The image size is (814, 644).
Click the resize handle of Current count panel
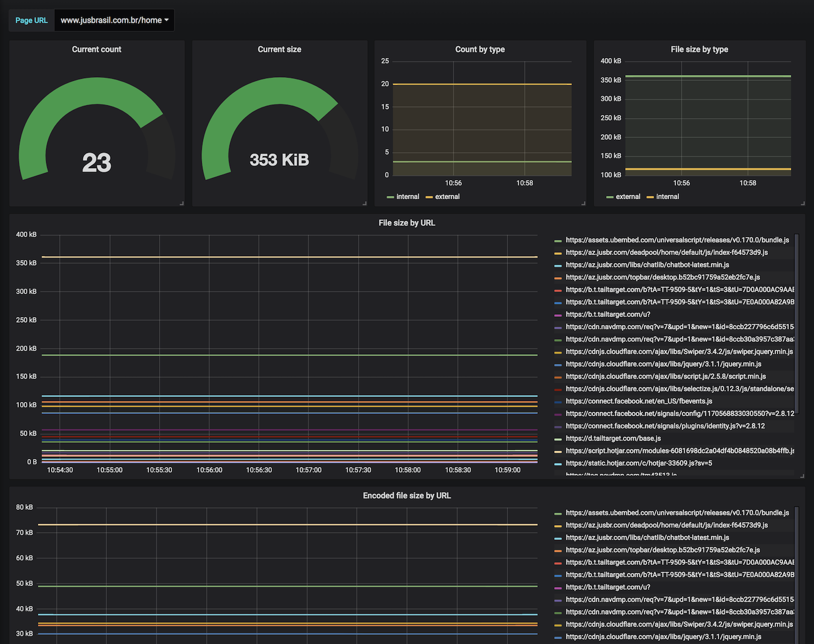click(182, 203)
